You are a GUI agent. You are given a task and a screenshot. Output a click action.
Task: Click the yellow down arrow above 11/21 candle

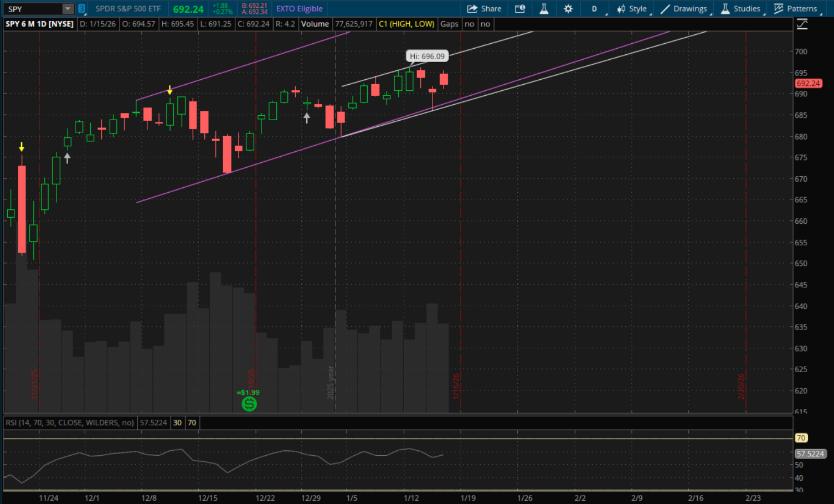click(x=22, y=147)
